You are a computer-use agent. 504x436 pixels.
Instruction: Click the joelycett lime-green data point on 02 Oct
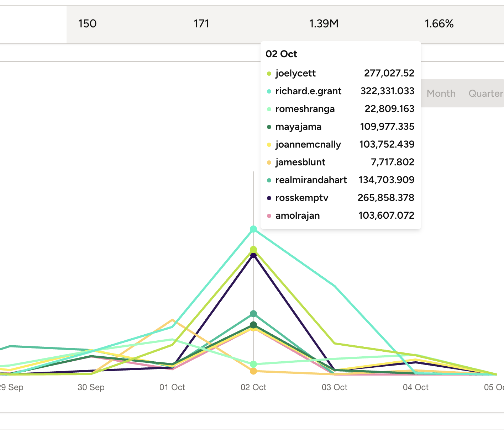pos(253,250)
